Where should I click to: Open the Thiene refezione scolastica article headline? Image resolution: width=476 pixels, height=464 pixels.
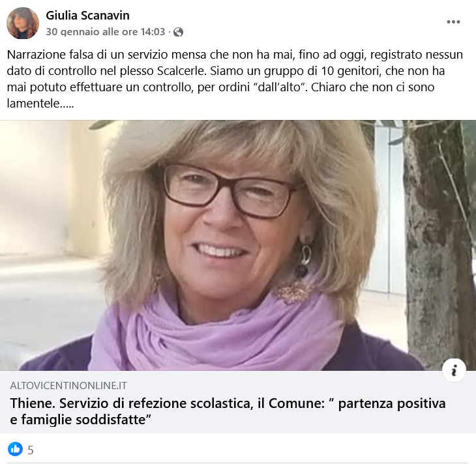[228, 411]
